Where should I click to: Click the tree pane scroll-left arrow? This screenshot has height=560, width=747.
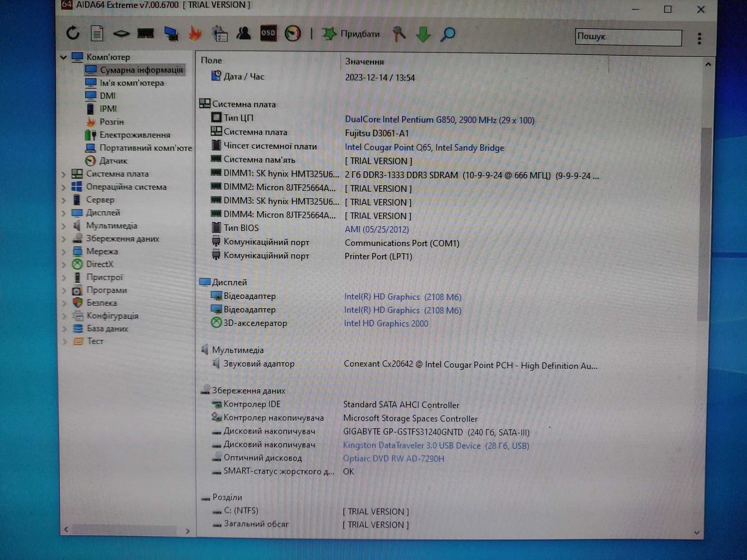[x=66, y=529]
